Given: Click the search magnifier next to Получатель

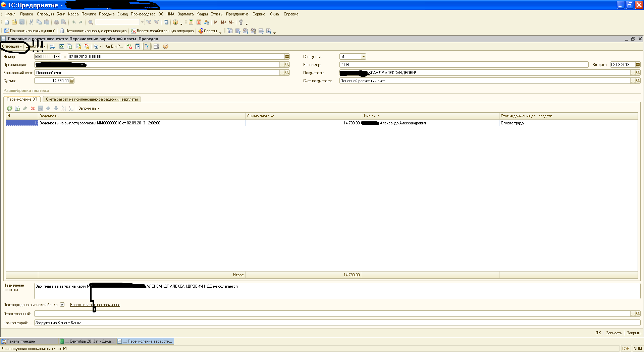Looking at the screenshot, I should pos(638,72).
